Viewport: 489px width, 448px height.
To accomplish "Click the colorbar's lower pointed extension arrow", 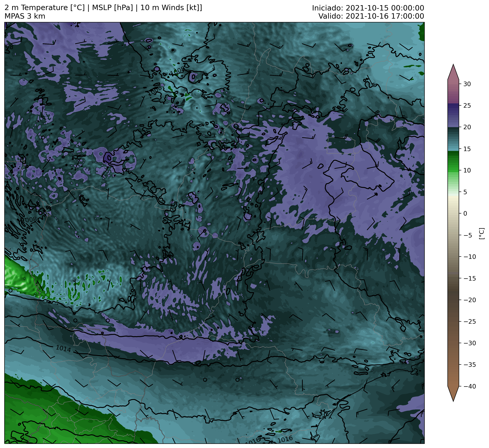I will pos(453,394).
